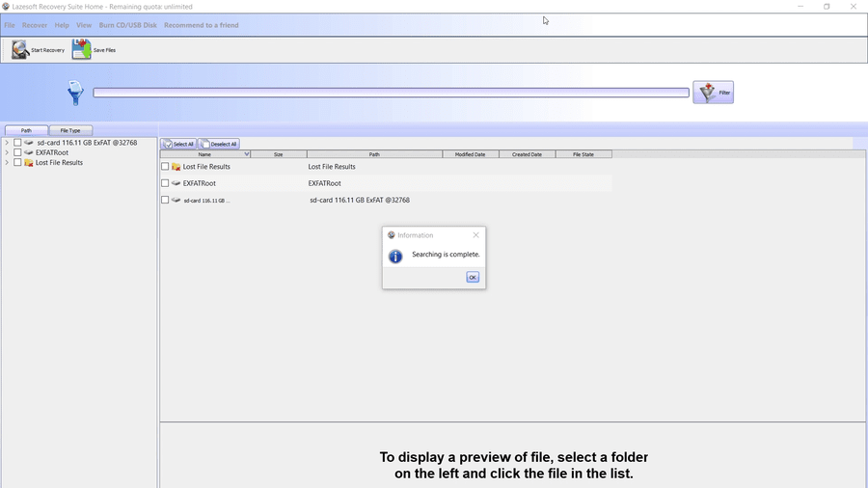The image size is (868, 488).
Task: Click the Information dialog title icon
Action: pos(392,235)
